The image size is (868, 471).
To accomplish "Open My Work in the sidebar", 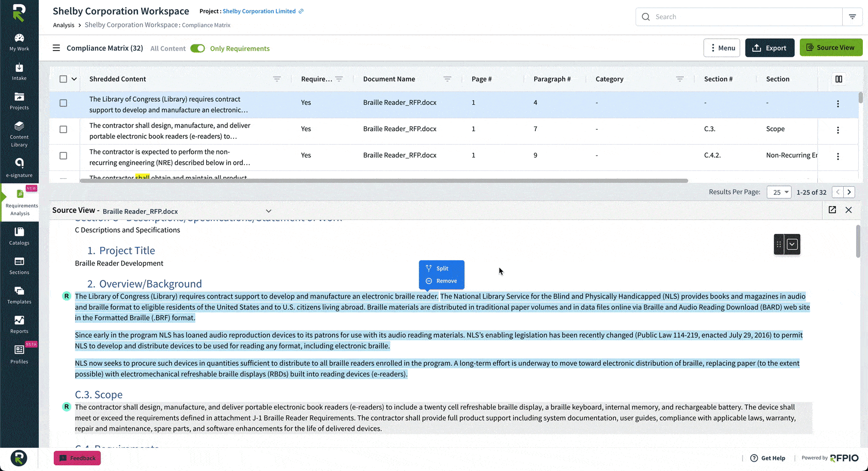I will [19, 42].
